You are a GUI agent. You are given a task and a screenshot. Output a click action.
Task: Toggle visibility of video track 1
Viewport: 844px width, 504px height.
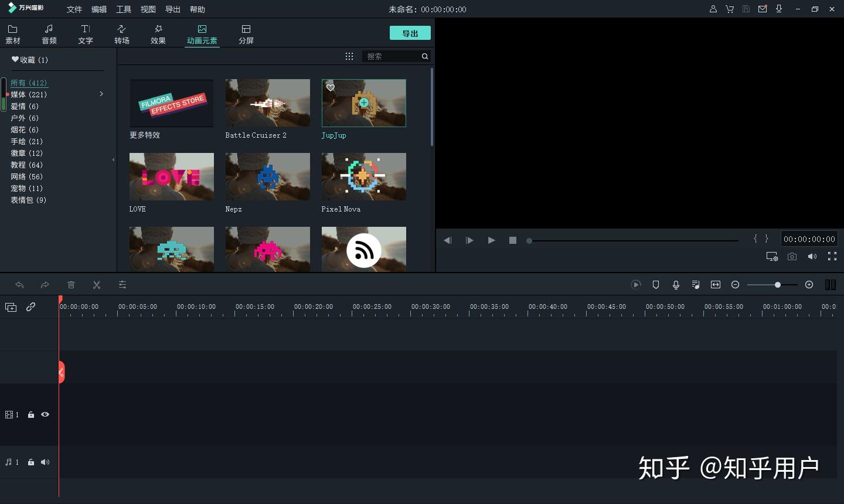[45, 414]
